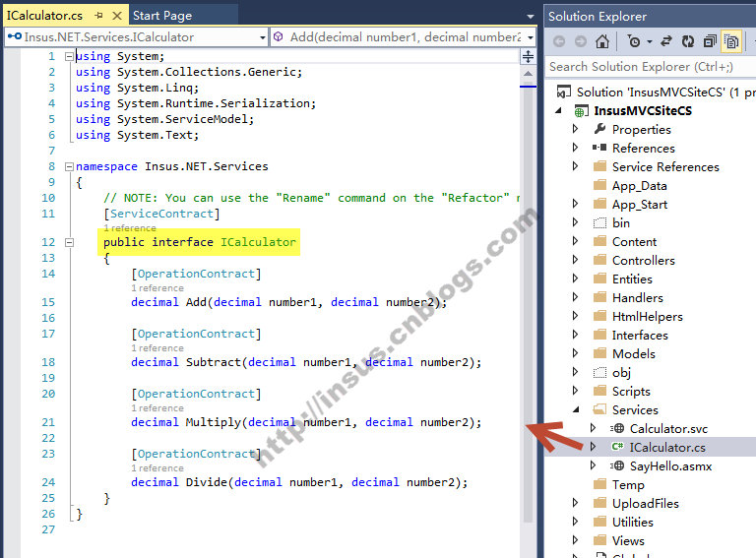Collapse the Services folder

click(x=576, y=409)
